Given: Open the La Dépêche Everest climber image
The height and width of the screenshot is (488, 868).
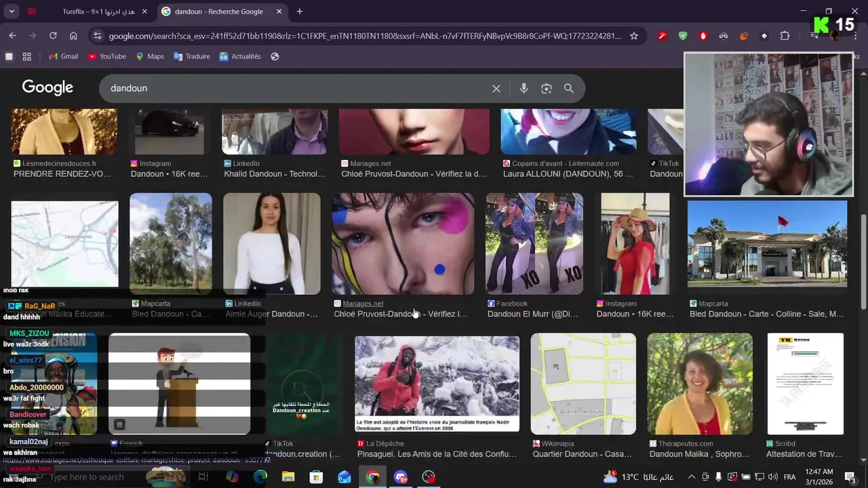Looking at the screenshot, I should (x=437, y=384).
